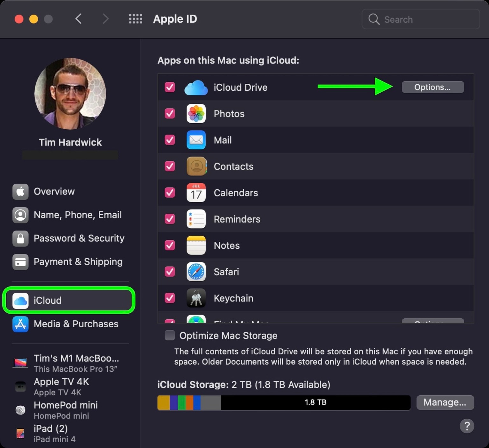The height and width of the screenshot is (448, 489).
Task: Click the padlock Password & Security icon
Action: tap(20, 238)
